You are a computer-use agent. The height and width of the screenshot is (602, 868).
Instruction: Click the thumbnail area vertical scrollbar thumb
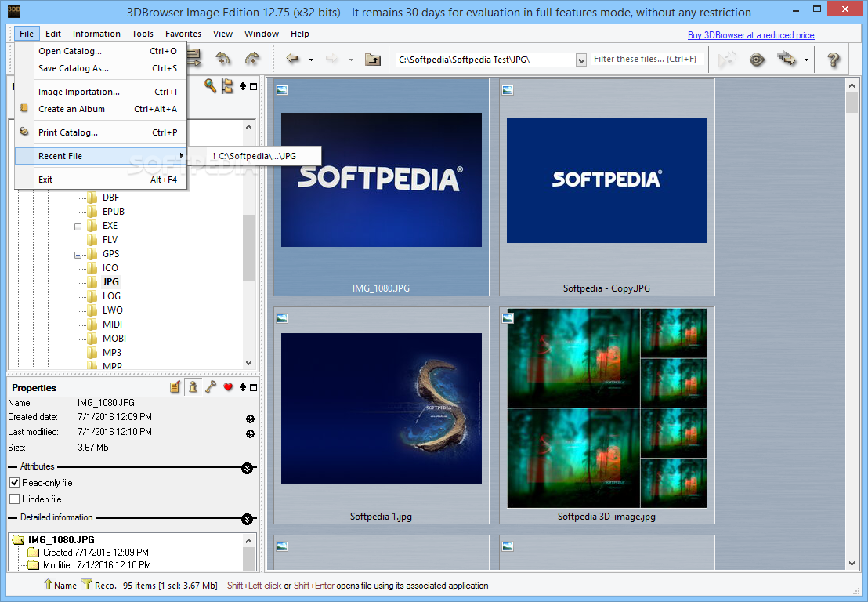[852, 103]
